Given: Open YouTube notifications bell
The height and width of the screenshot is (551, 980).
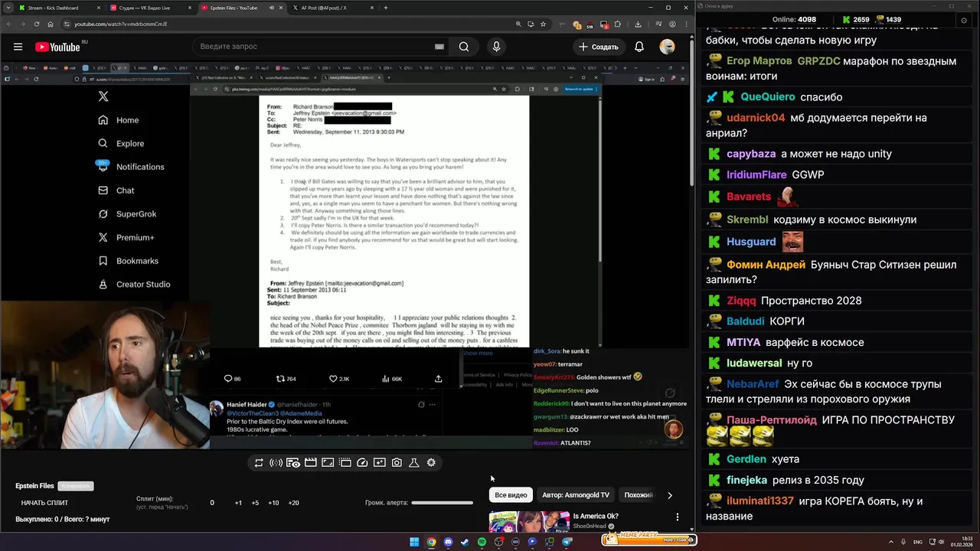Looking at the screenshot, I should coord(639,47).
